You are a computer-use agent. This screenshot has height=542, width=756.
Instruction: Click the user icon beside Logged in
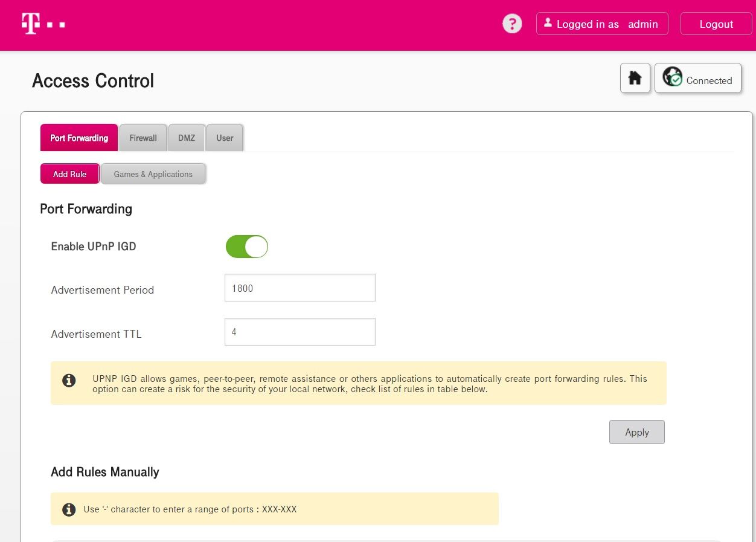coord(548,23)
